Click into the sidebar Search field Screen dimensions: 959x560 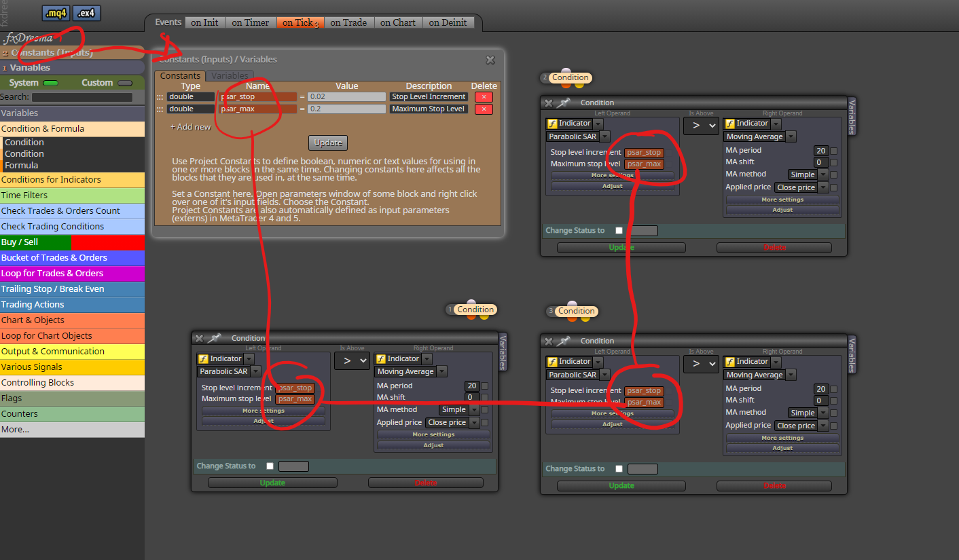point(82,98)
